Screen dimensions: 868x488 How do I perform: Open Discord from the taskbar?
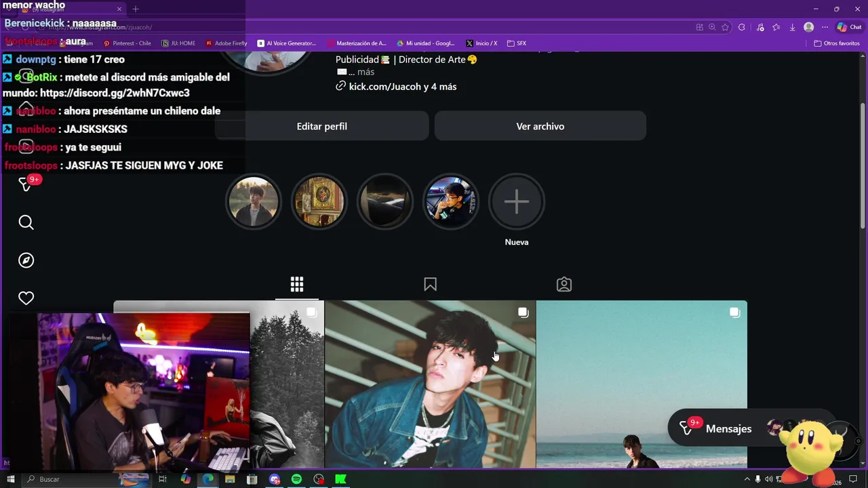pyautogui.click(x=275, y=479)
